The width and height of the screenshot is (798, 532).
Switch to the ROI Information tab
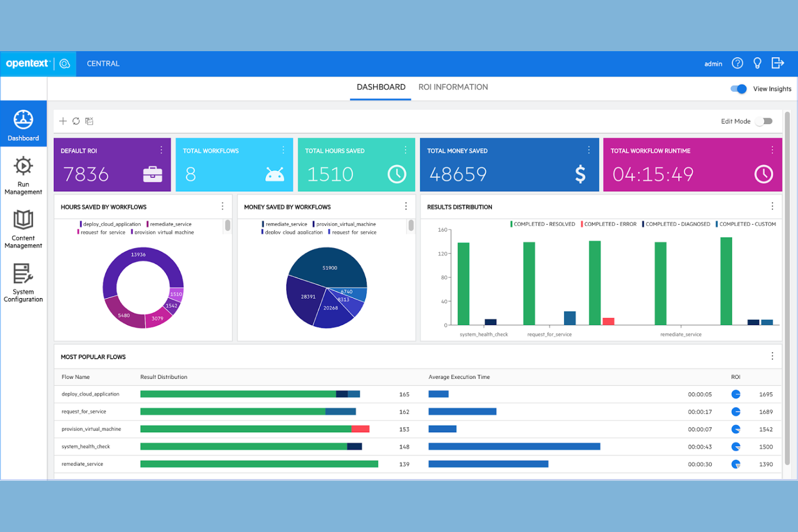tap(453, 87)
